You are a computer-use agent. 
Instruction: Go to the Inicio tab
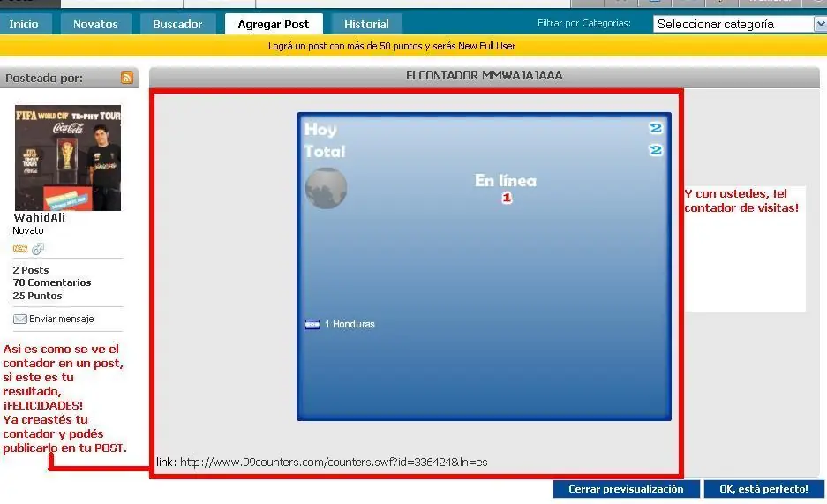coord(25,24)
